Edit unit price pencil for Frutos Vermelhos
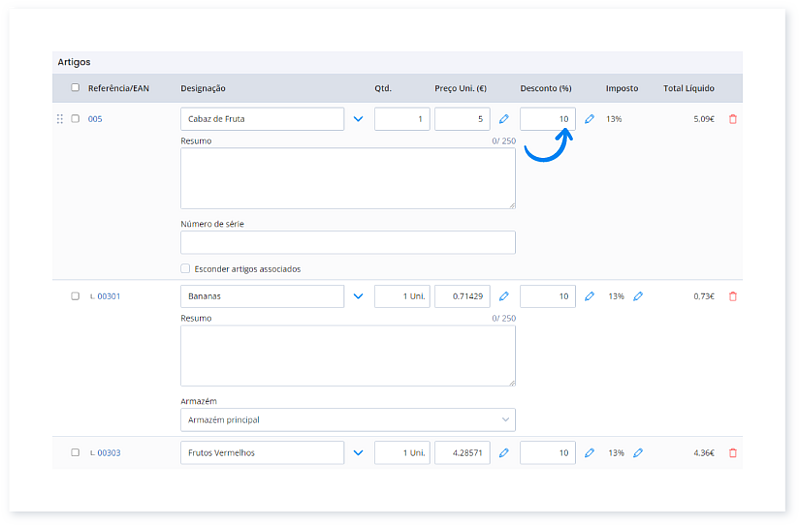Viewport: 800px width, 526px height. click(x=504, y=453)
